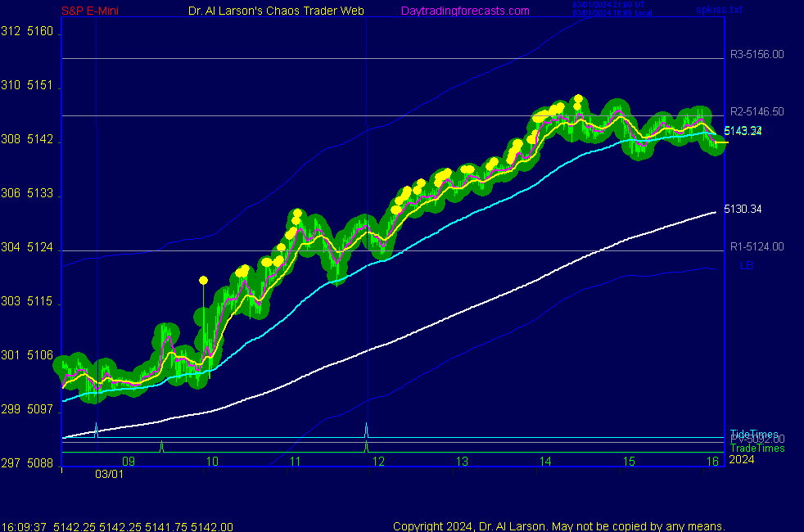Select the 310 5151 price axis label
This screenshot has height=532, width=804.
(27, 85)
